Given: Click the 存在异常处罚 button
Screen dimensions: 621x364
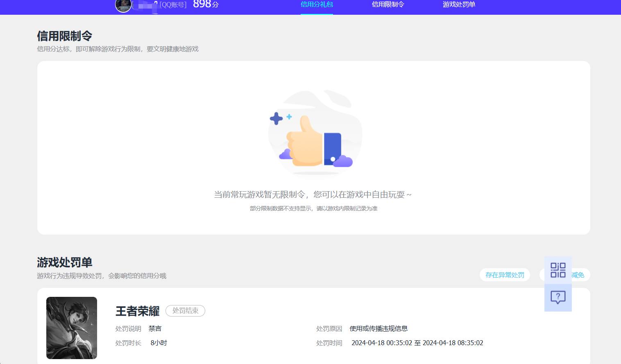Looking at the screenshot, I should tap(505, 275).
